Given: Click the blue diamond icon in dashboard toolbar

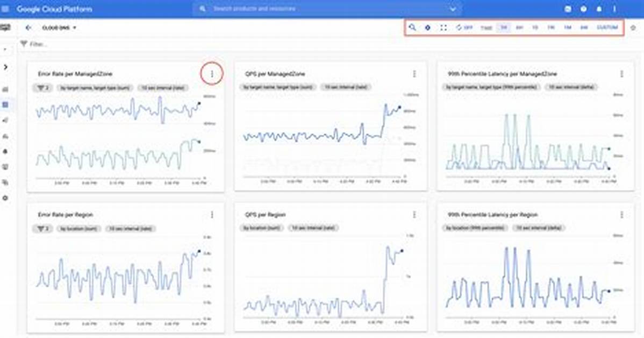Looking at the screenshot, I should (427, 27).
